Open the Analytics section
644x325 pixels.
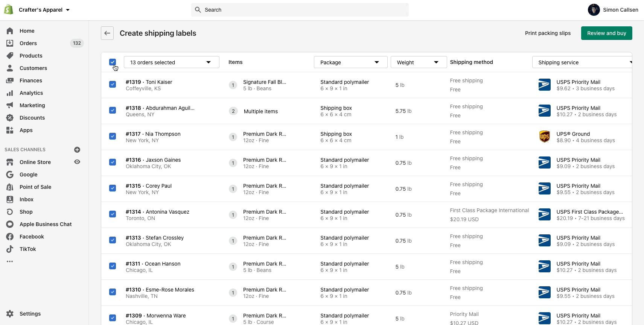31,93
